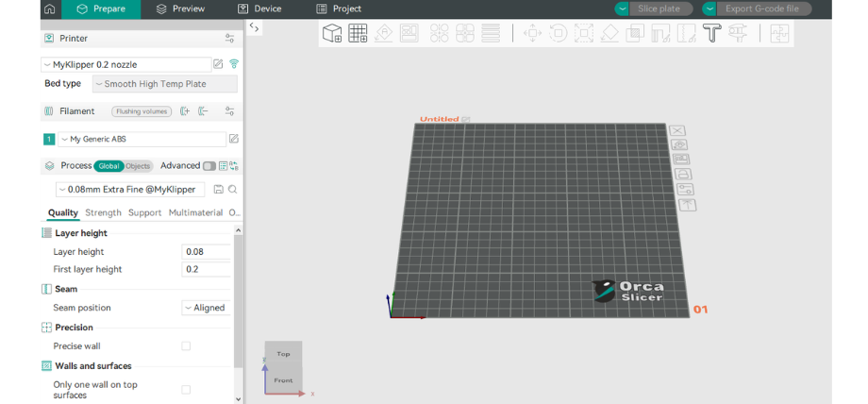Toggle the Advanced mode switch
Screen dimensions: 868x404
tap(209, 166)
